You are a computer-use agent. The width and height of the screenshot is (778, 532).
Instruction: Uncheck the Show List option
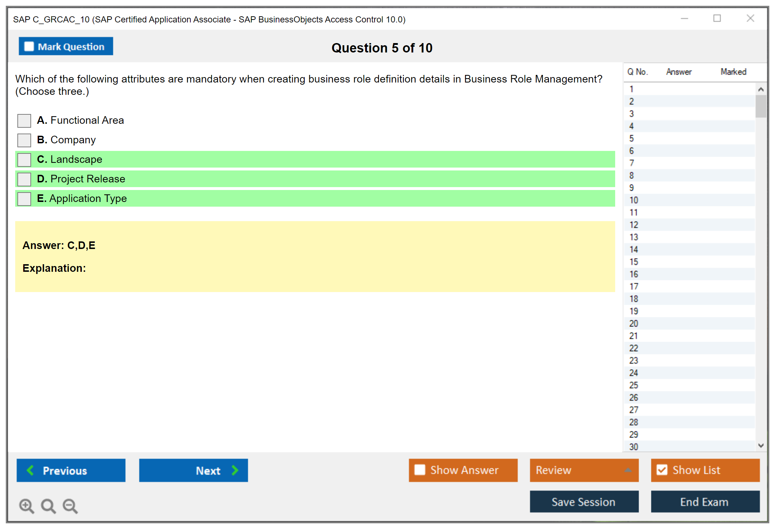pos(662,470)
